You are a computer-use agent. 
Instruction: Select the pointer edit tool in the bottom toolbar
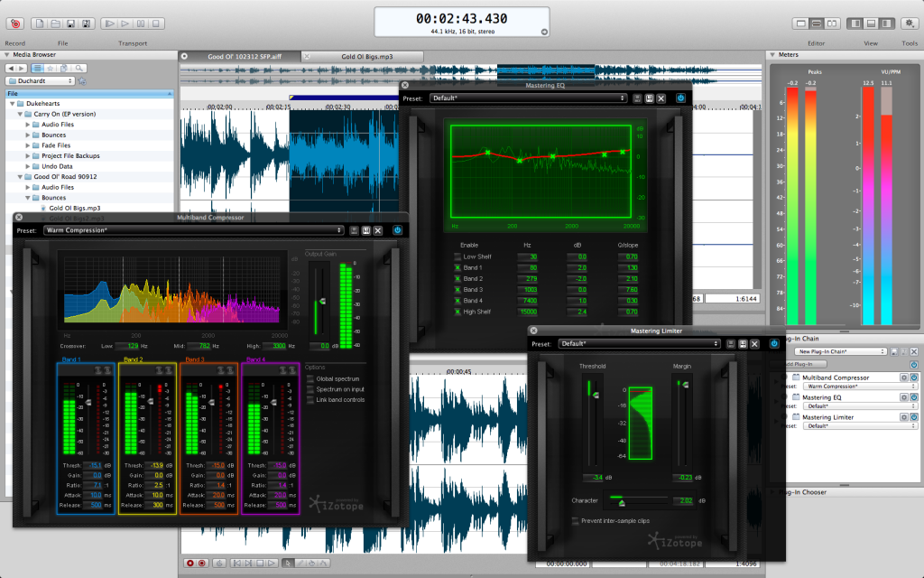point(288,564)
